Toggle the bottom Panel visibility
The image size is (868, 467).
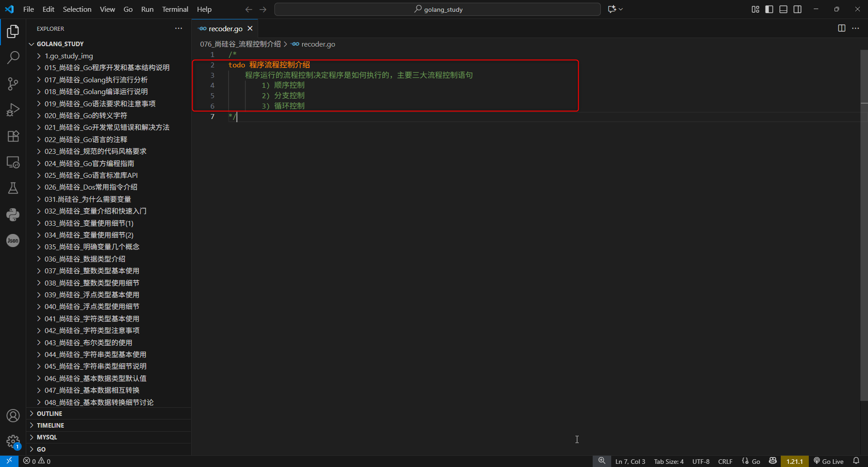pos(783,9)
